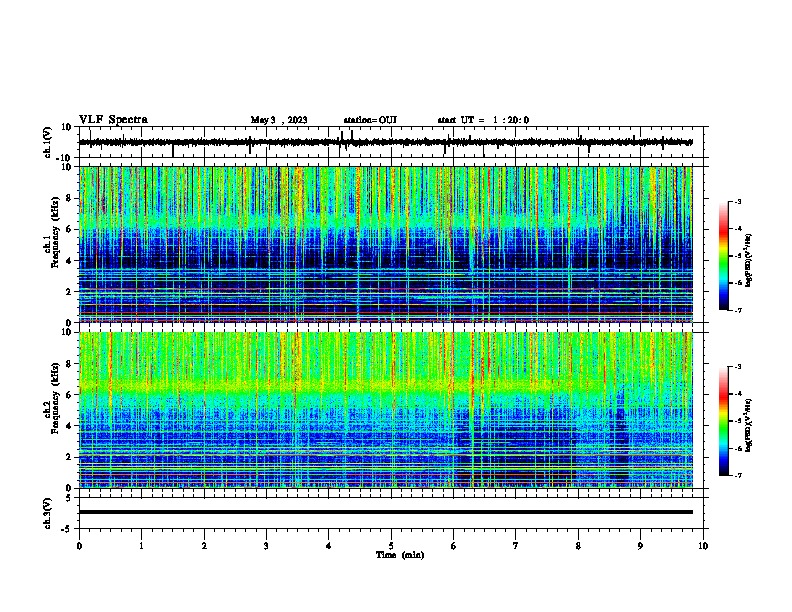Click time axis tick label "0"
Screen dimensions: 792x612
79,546
